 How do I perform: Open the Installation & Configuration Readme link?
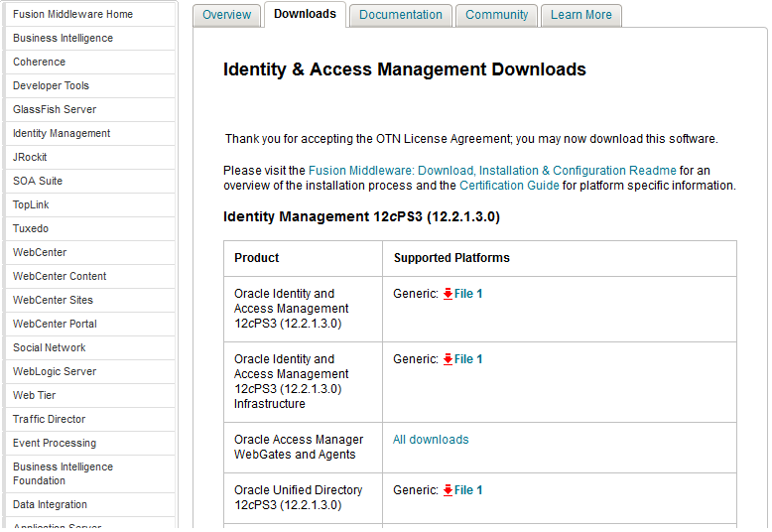point(492,171)
